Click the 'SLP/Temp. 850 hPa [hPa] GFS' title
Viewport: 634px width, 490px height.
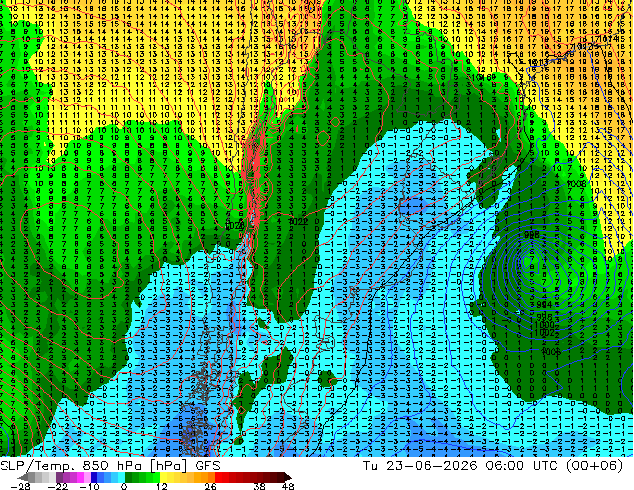click(x=110, y=466)
